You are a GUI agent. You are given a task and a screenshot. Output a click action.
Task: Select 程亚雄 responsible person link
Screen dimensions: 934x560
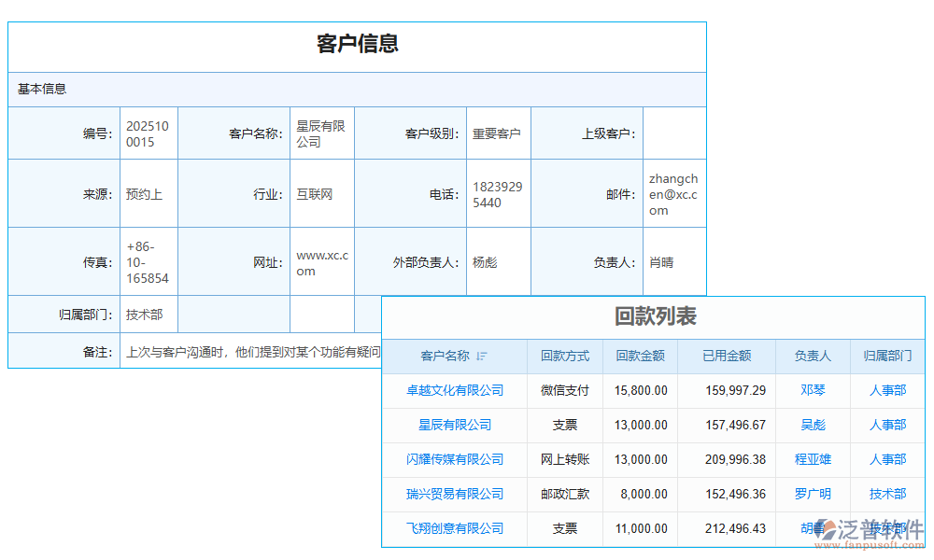813,459
